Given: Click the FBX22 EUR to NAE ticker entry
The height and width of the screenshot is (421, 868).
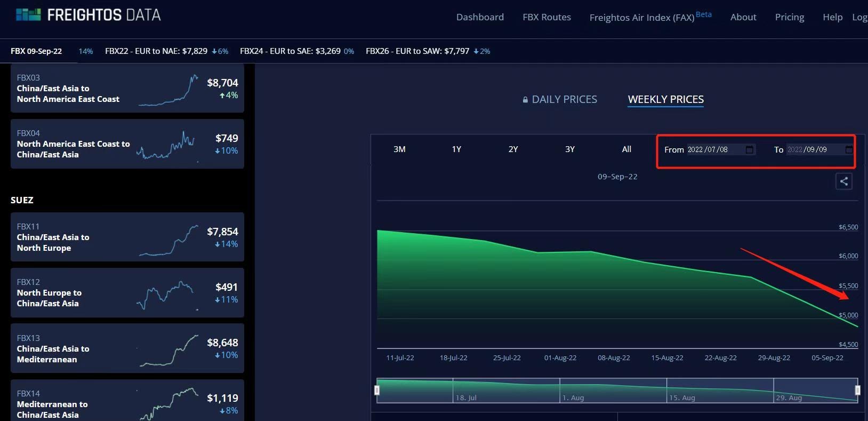Looking at the screenshot, I should coord(166,51).
